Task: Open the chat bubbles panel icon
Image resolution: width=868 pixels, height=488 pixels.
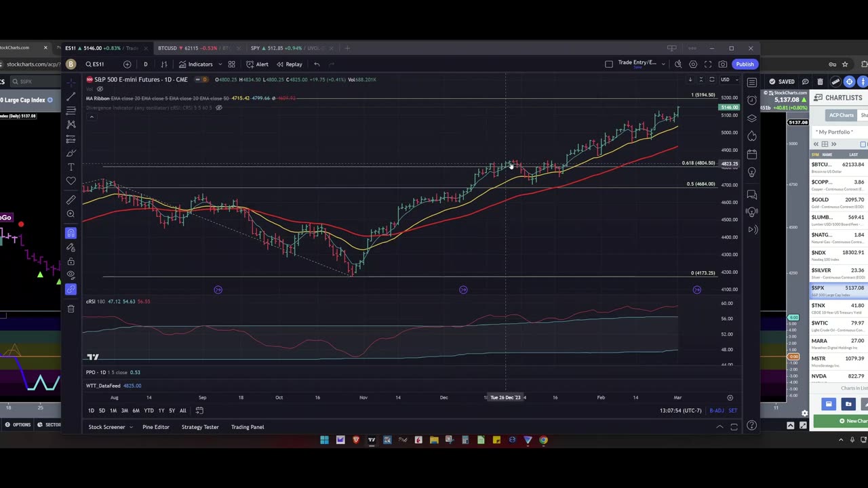Action: pos(751,195)
